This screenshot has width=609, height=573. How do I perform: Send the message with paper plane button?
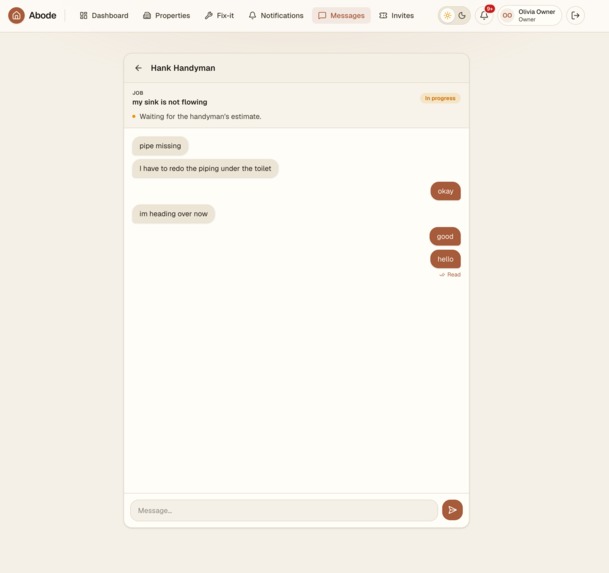click(452, 510)
